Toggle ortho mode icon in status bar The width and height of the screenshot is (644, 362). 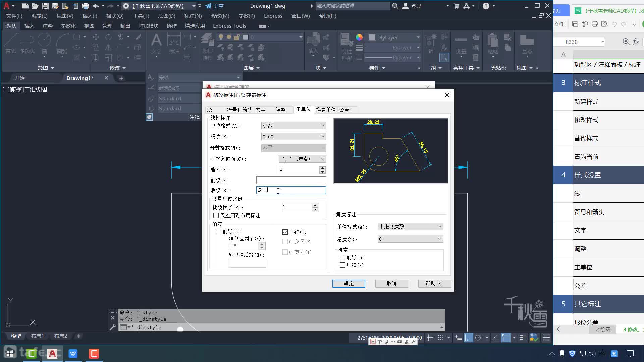(x=468, y=338)
